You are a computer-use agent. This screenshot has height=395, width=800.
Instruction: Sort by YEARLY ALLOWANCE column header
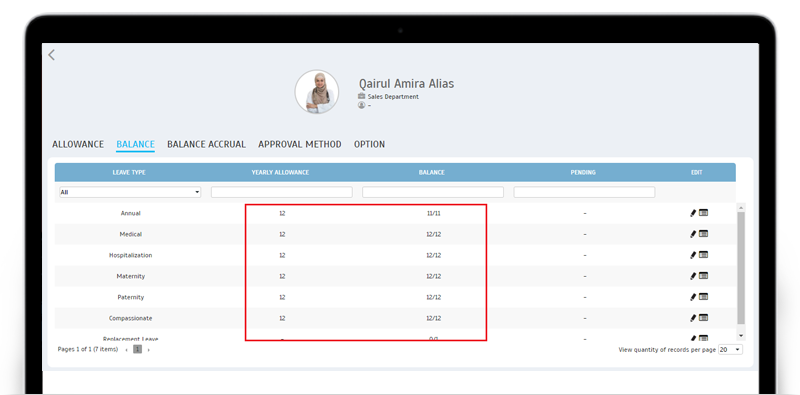point(280,172)
